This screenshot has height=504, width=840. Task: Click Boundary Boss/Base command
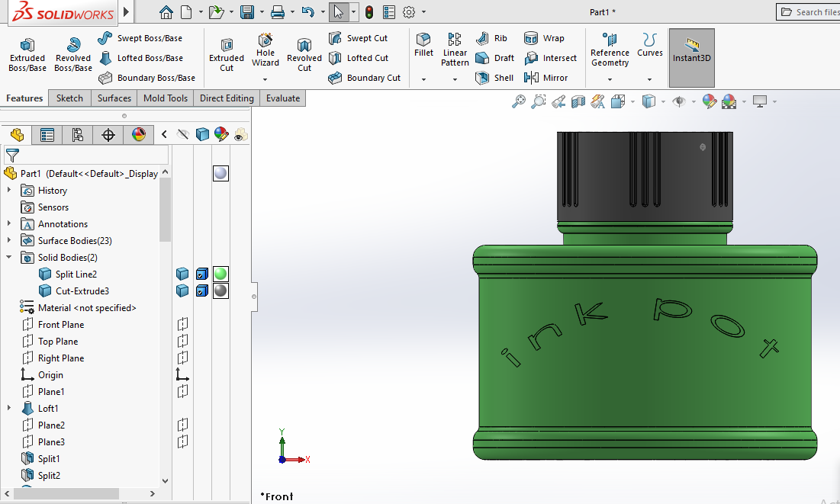[146, 78]
